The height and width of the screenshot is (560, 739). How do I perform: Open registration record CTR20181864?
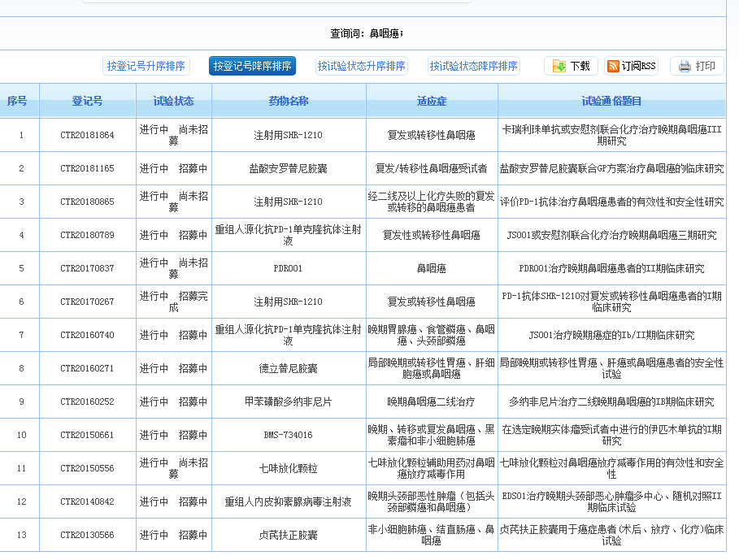[x=87, y=135]
